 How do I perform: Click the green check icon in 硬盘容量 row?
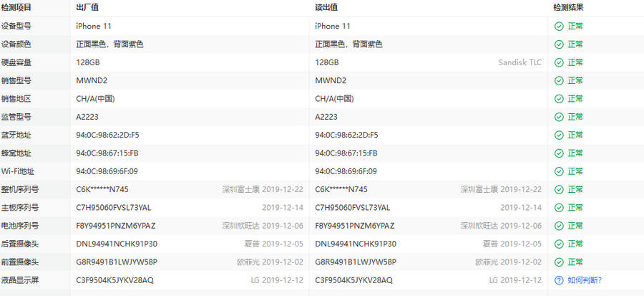[x=559, y=62]
